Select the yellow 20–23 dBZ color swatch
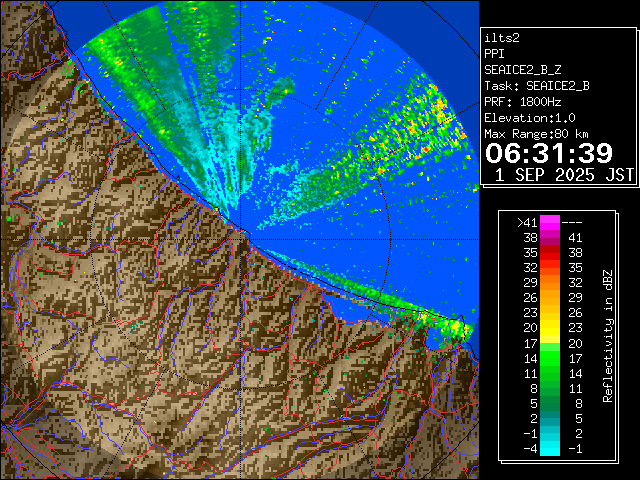 coord(550,326)
